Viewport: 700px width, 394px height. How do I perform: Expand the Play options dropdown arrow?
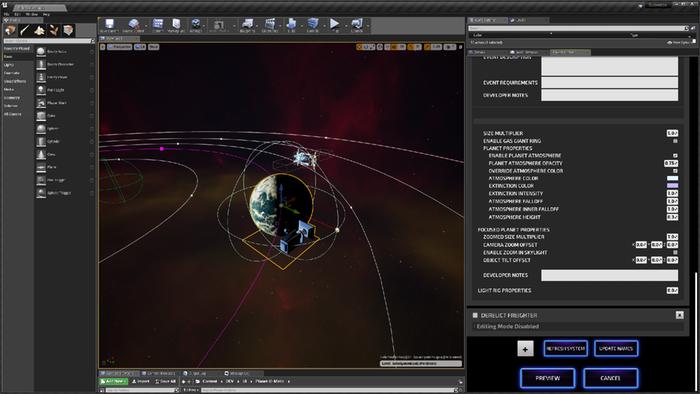point(346,25)
